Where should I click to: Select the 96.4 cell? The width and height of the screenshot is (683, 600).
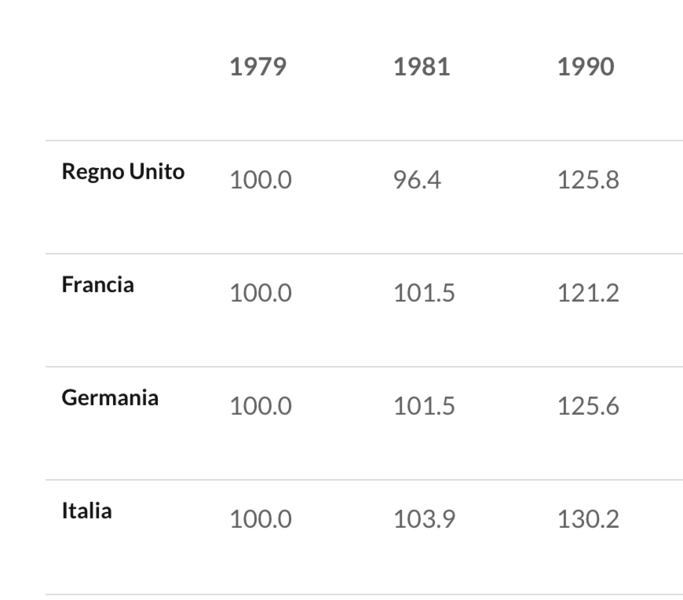[417, 181]
